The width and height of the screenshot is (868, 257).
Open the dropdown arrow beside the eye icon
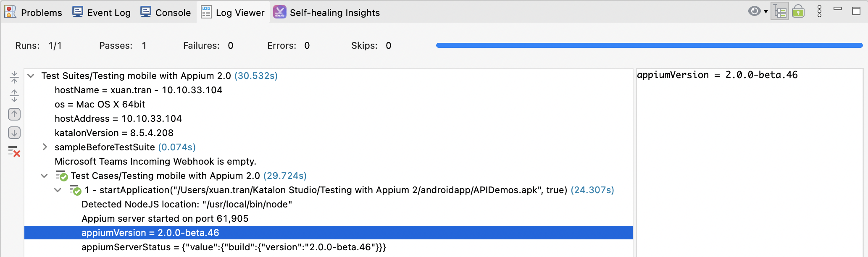tap(766, 11)
